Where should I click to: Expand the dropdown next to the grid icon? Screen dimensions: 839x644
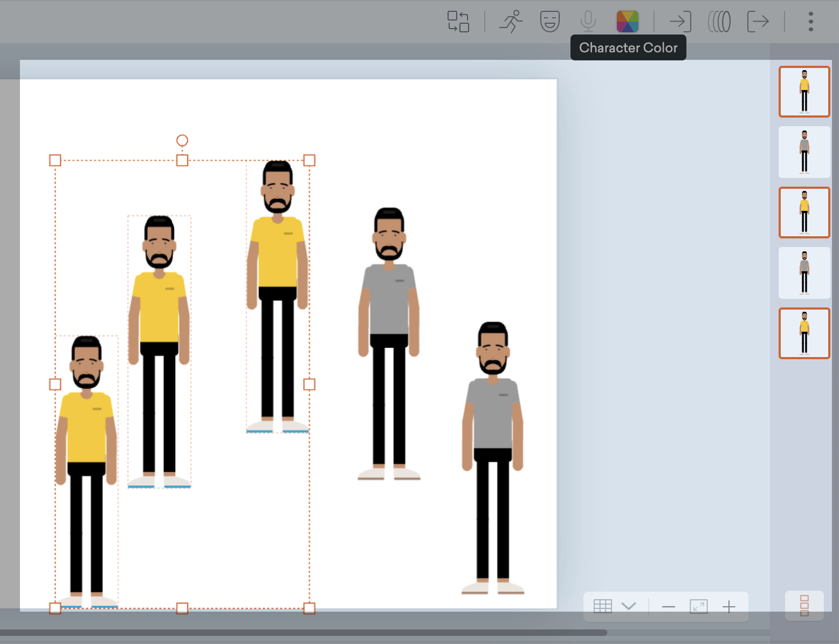click(629, 606)
